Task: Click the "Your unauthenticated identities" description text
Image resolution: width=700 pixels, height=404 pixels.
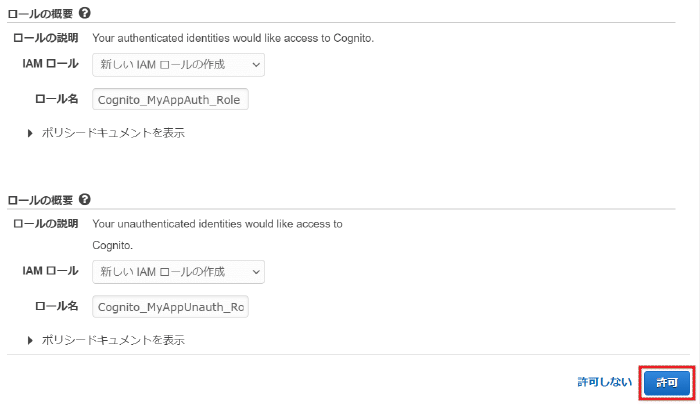Action: click(217, 224)
